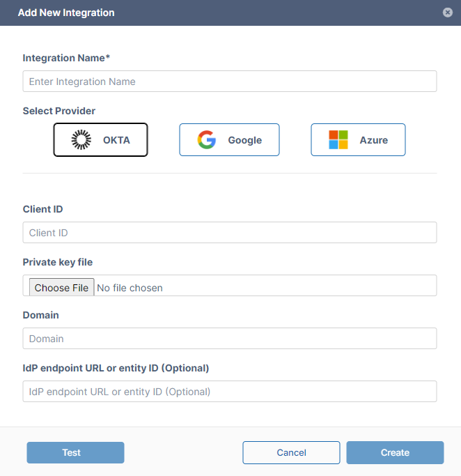Cancel adding the new integration
Viewport: 461px width, 476px height.
[291, 452]
